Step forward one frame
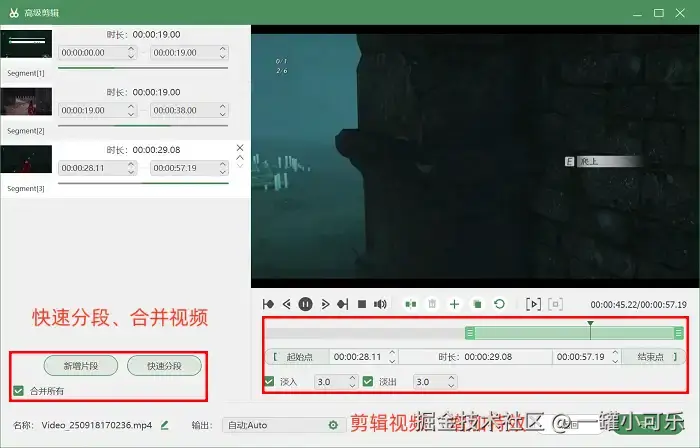 (325, 304)
